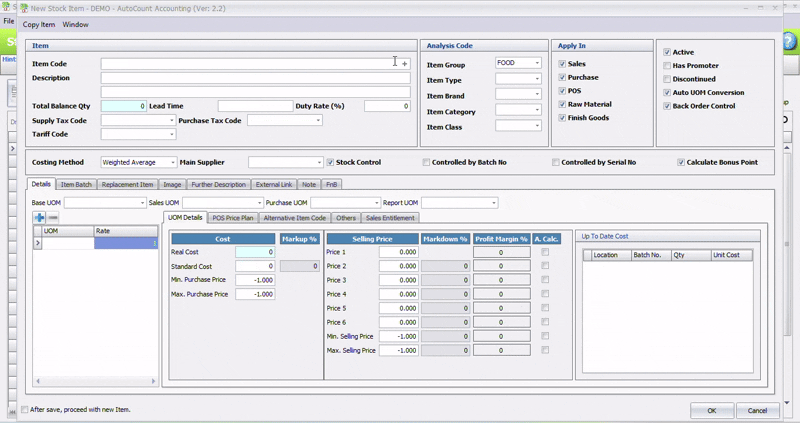Click the UOM list scroll-right arrow

click(x=154, y=381)
